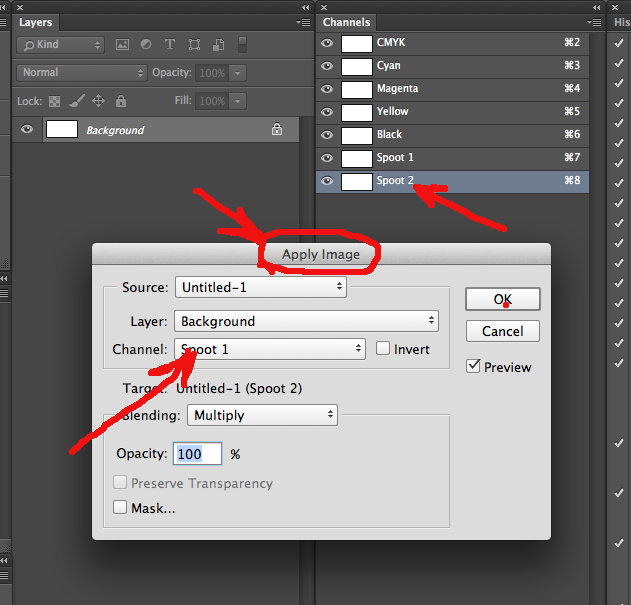Toggle CMYK channel visibility eye
This screenshot has height=605, width=631.
pos(327,43)
